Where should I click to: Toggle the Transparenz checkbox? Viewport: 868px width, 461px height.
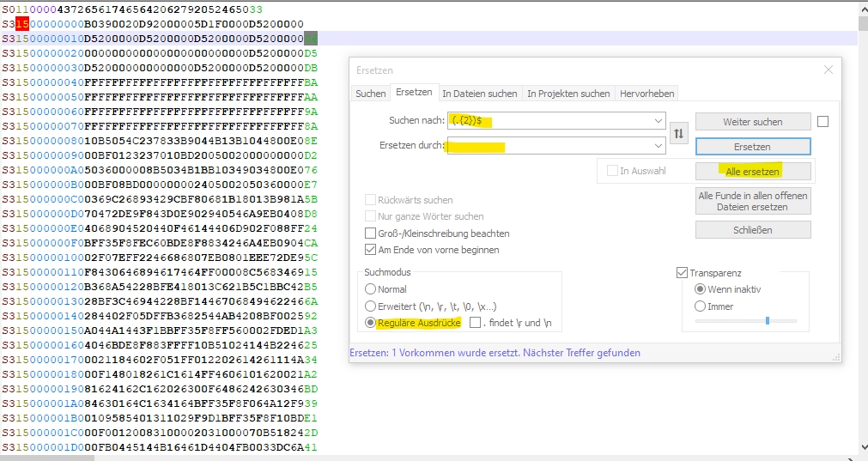tap(683, 273)
